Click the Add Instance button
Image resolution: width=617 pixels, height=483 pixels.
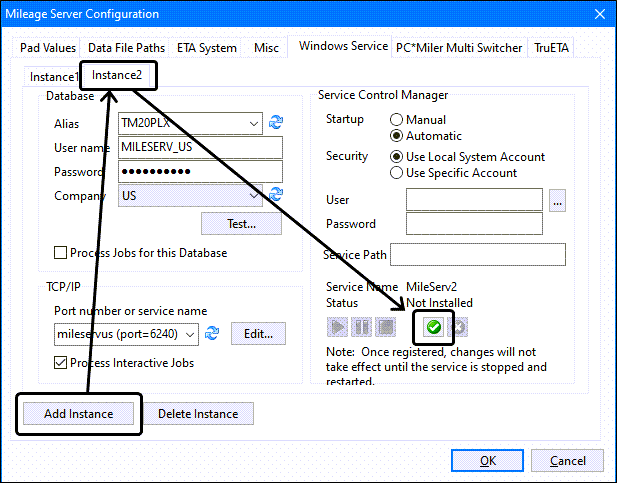(x=79, y=414)
